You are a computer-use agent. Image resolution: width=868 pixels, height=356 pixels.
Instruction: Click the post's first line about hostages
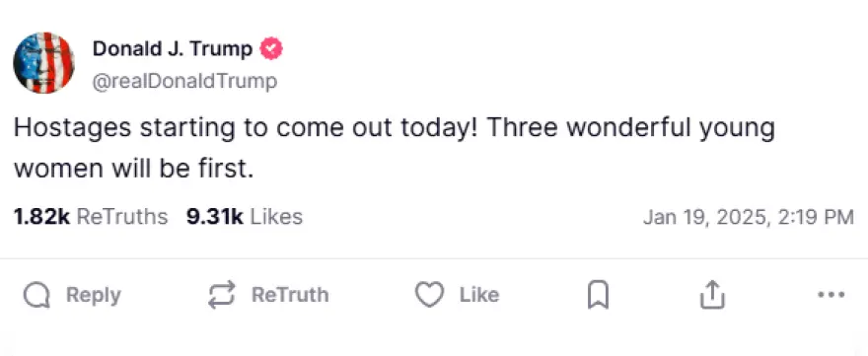(394, 129)
